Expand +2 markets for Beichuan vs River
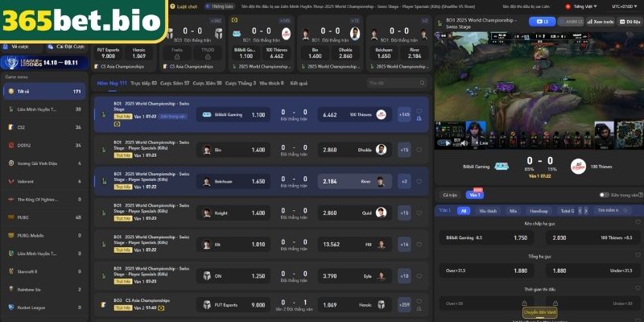This screenshot has height=322, width=644. click(x=404, y=182)
